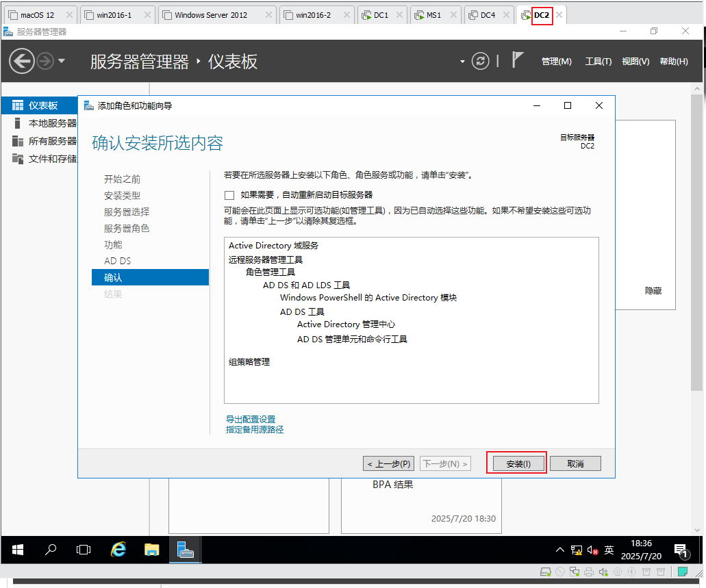Click scrollbar down arrow in Server Manager
Viewport: 706px width, 588px height.
697,531
